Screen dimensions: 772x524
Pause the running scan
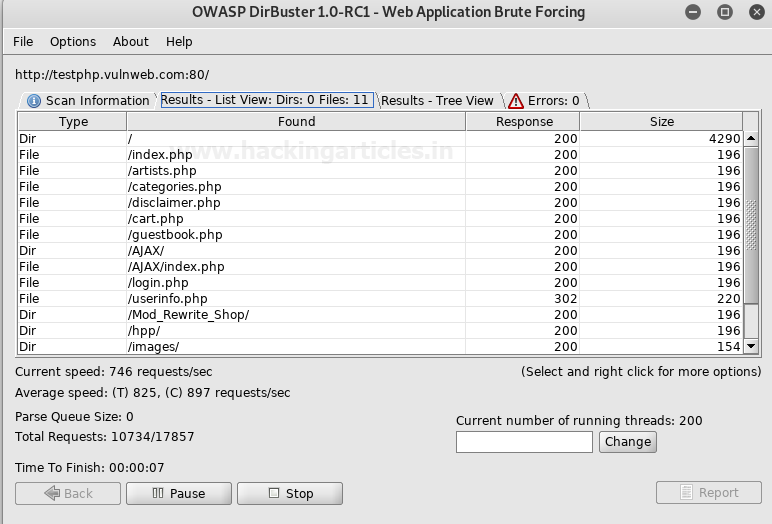179,493
